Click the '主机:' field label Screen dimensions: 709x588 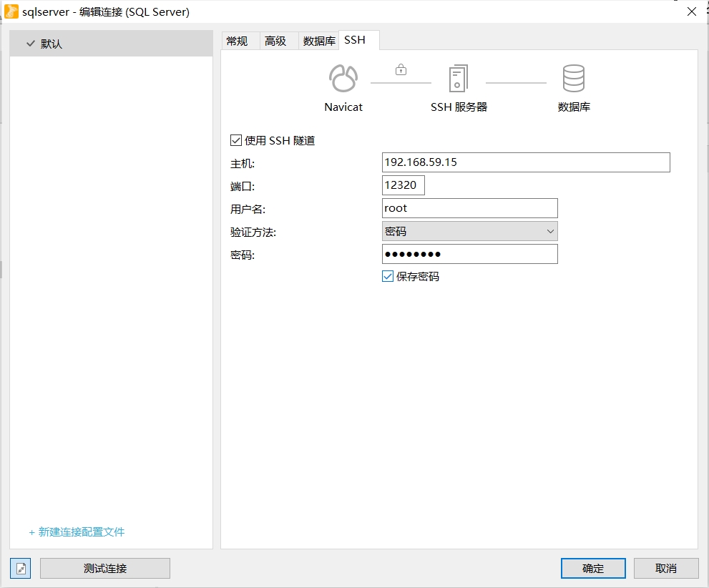pyautogui.click(x=243, y=163)
